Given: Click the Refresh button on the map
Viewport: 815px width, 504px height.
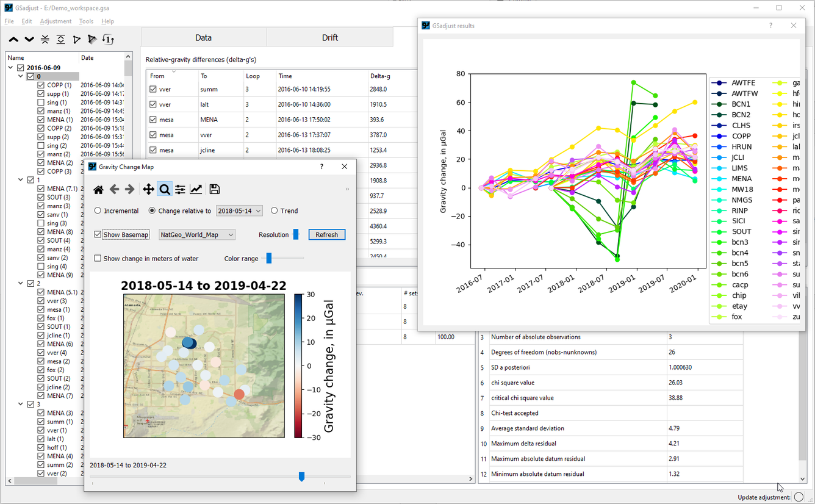Looking at the screenshot, I should (326, 234).
